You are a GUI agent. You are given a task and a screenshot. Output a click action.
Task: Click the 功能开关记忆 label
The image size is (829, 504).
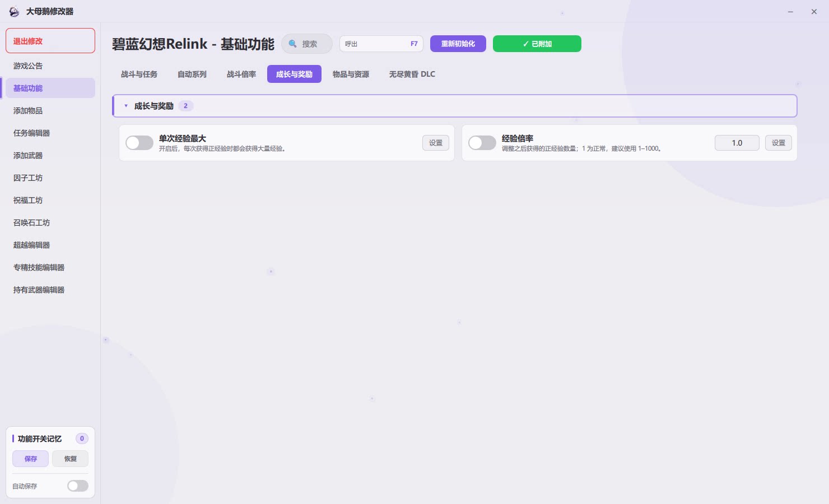pos(40,438)
